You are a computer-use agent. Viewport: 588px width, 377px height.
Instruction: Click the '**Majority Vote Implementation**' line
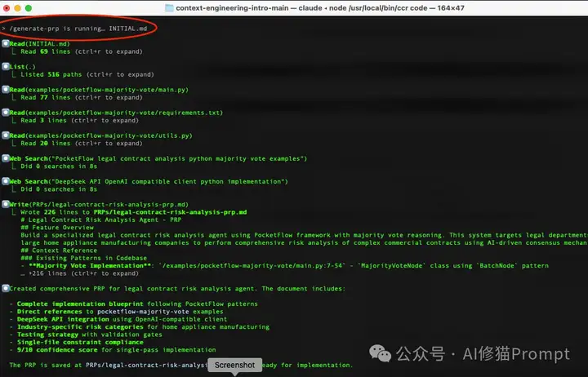(285, 266)
